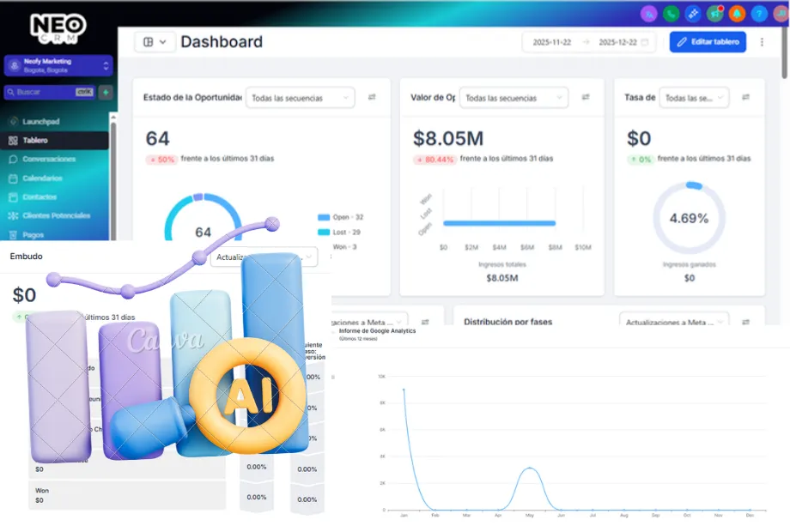Open the dropdown in the Embudo card
Image resolution: width=790 pixels, height=532 pixels.
264,257
